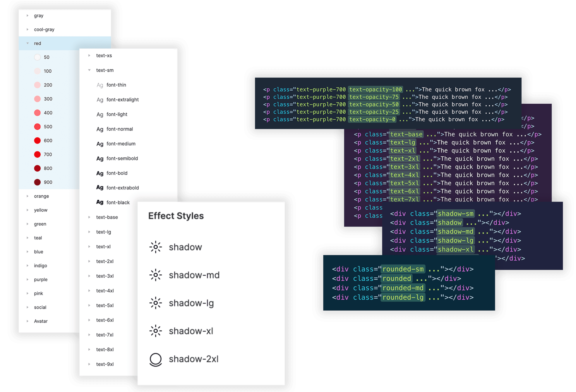Expand the text-base style group

pos(89,217)
